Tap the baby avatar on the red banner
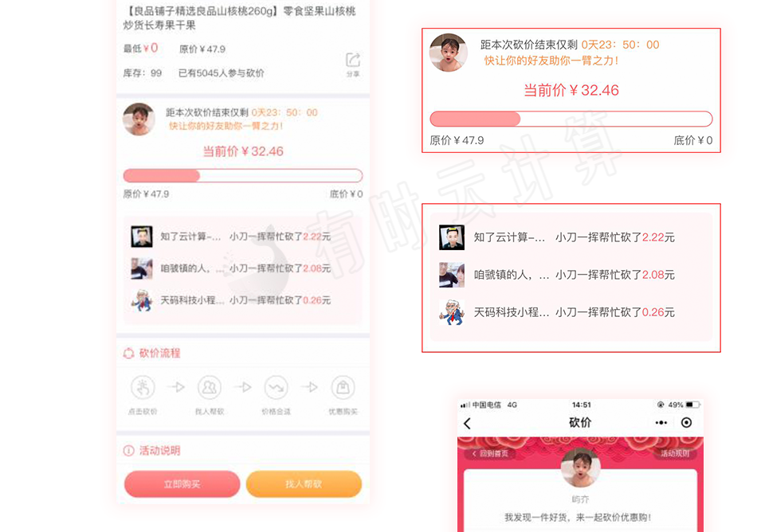 580,467
